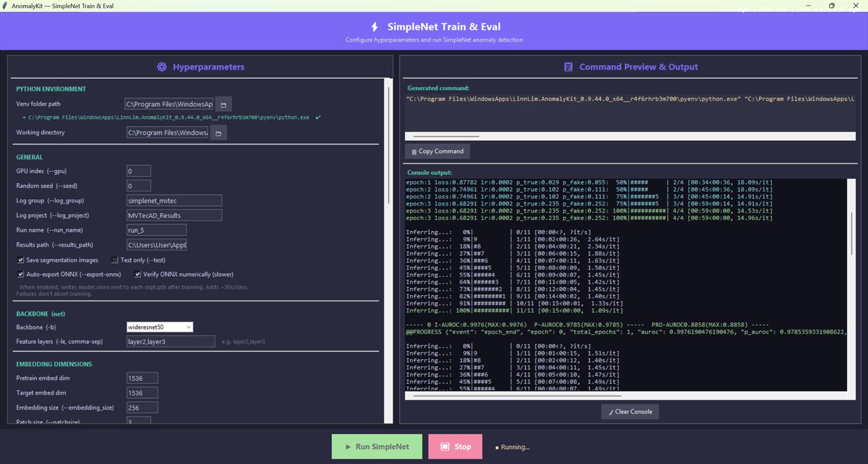
Task: Click the Results path input field
Action: [156, 245]
